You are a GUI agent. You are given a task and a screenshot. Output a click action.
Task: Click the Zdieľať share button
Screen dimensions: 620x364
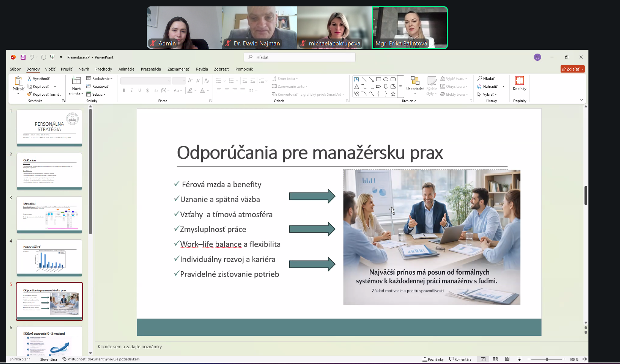coord(572,69)
